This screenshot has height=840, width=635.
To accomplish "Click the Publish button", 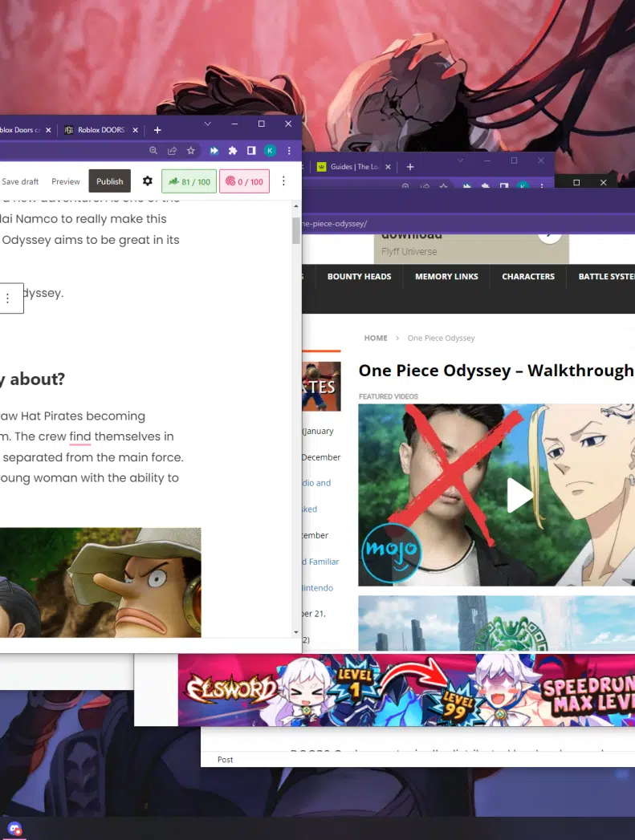I will pyautogui.click(x=110, y=181).
